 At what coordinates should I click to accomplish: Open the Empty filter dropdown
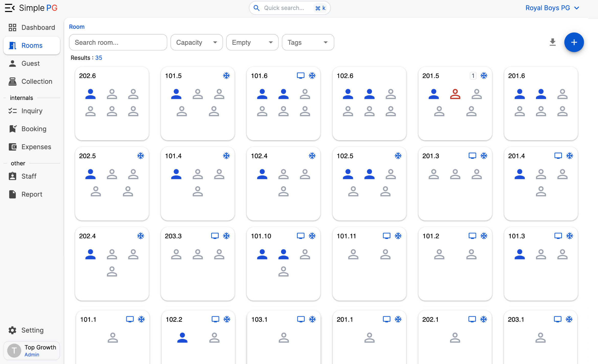tap(252, 42)
